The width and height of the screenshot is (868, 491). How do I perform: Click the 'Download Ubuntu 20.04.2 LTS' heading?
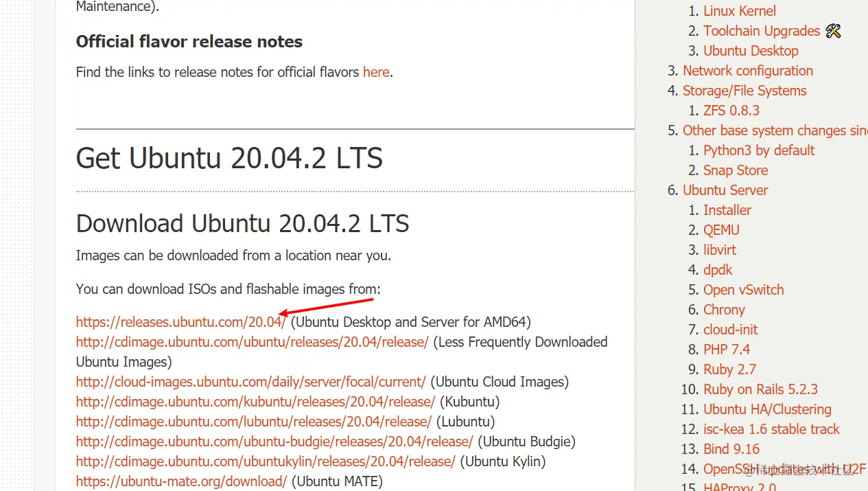(x=242, y=224)
